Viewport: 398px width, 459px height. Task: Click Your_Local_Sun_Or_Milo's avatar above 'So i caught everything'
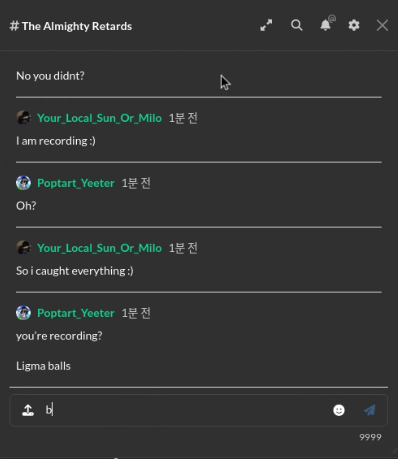coord(23,248)
